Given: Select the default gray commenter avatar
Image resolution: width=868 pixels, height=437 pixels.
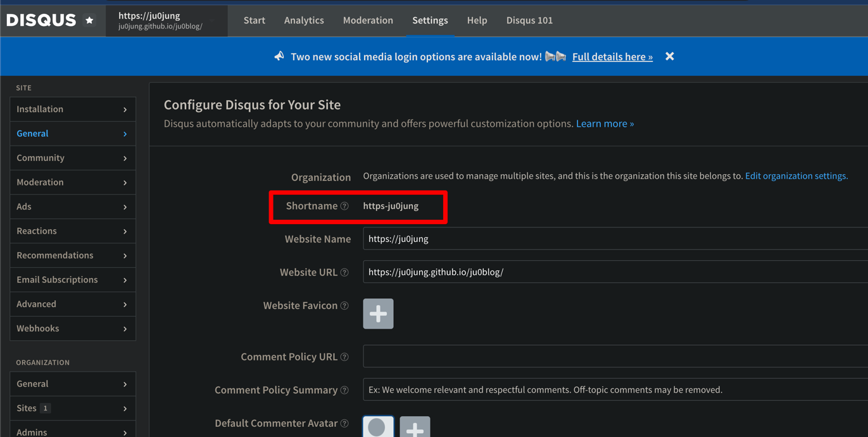Looking at the screenshot, I should (x=378, y=427).
